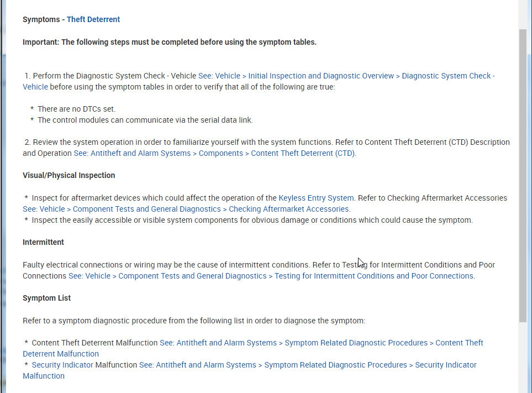The height and width of the screenshot is (393, 532).
Task: Click the 'Visual/Physical Inspection' section heading
Action: (x=69, y=175)
